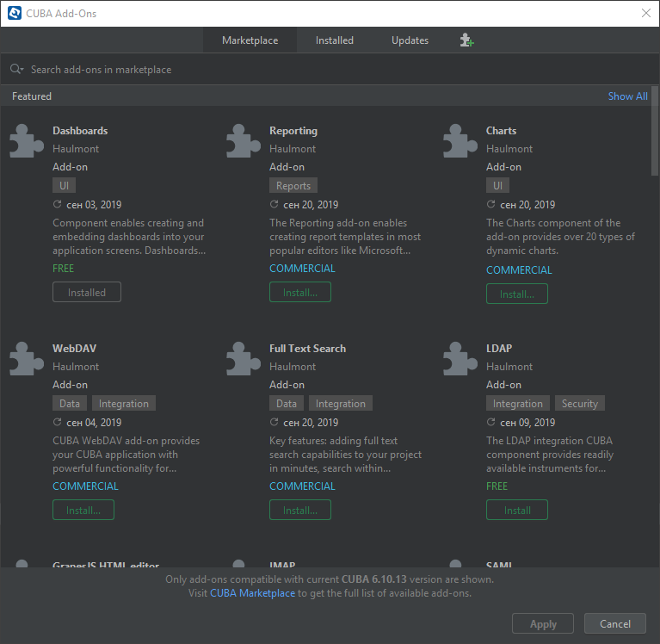Install the WebDAV add-on

click(83, 510)
